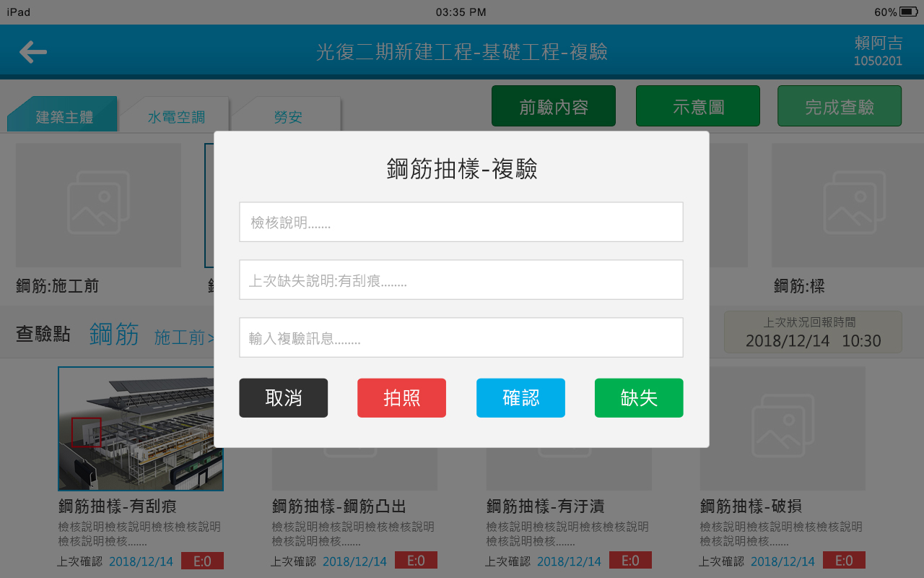Click the blue 確認 confirm button
This screenshot has width=924, height=578.
520,398
